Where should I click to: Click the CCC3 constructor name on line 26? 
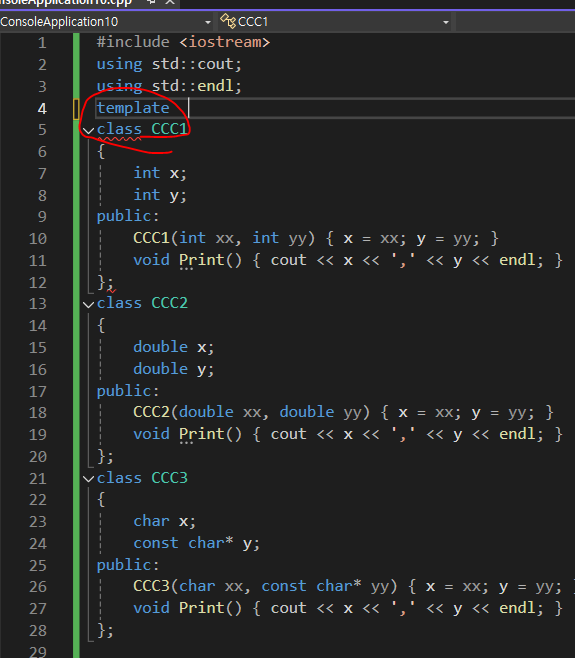point(151,586)
